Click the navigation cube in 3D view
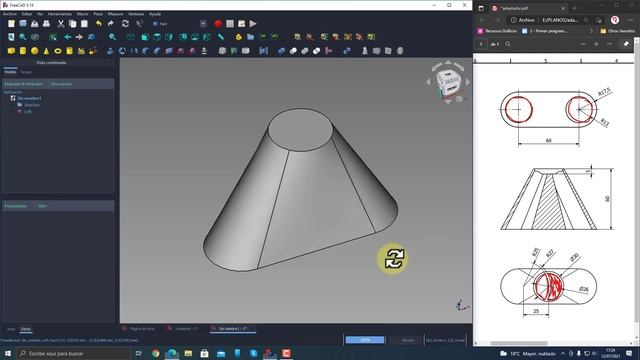640x360 pixels. pyautogui.click(x=448, y=82)
